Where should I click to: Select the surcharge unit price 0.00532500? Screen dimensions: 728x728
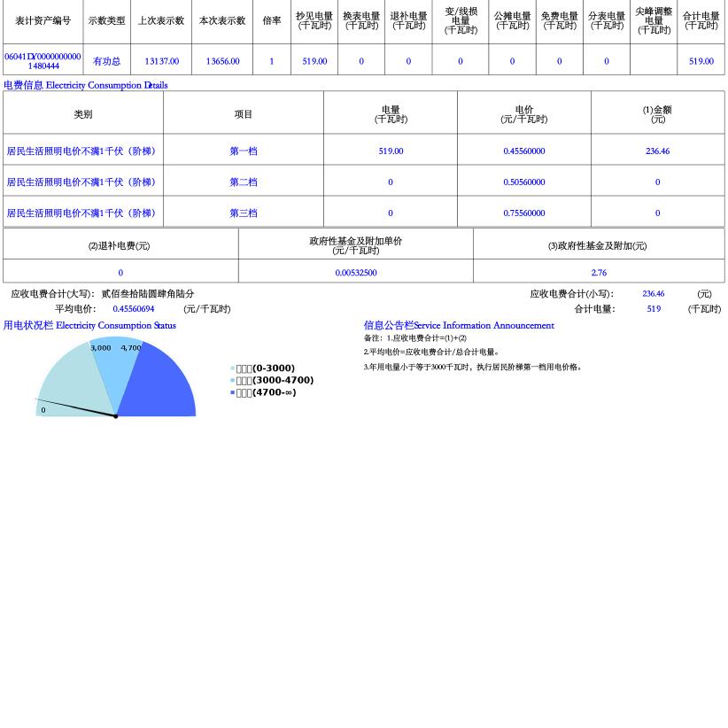356,273
